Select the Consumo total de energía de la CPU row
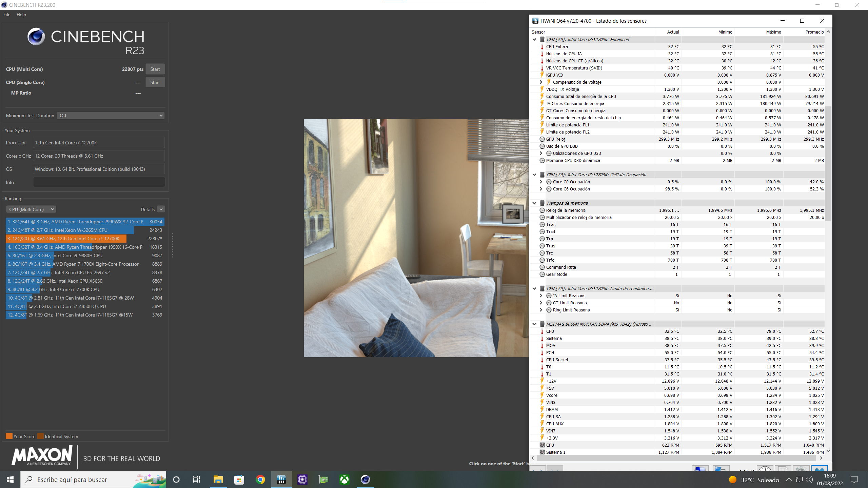 click(x=677, y=96)
